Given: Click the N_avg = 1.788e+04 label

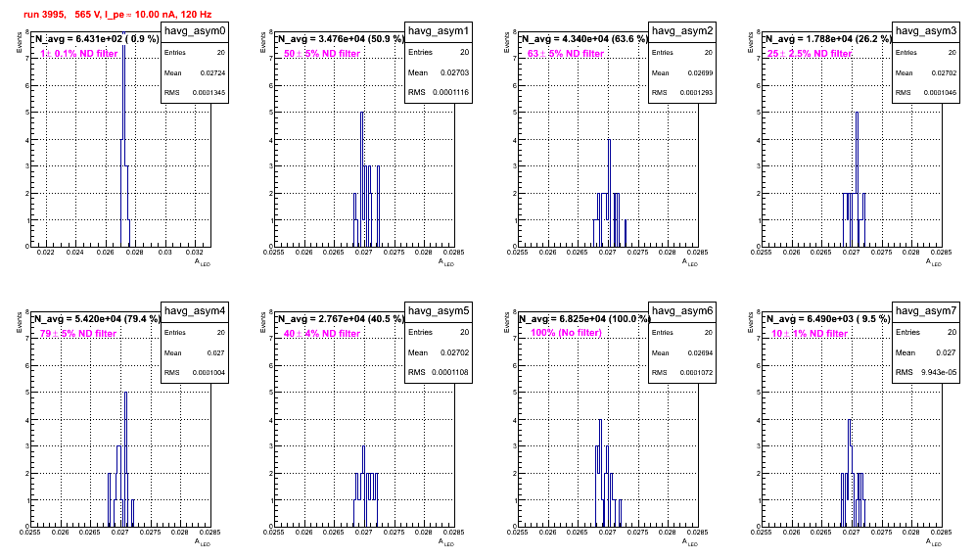Looking at the screenshot, I should pos(828,38).
